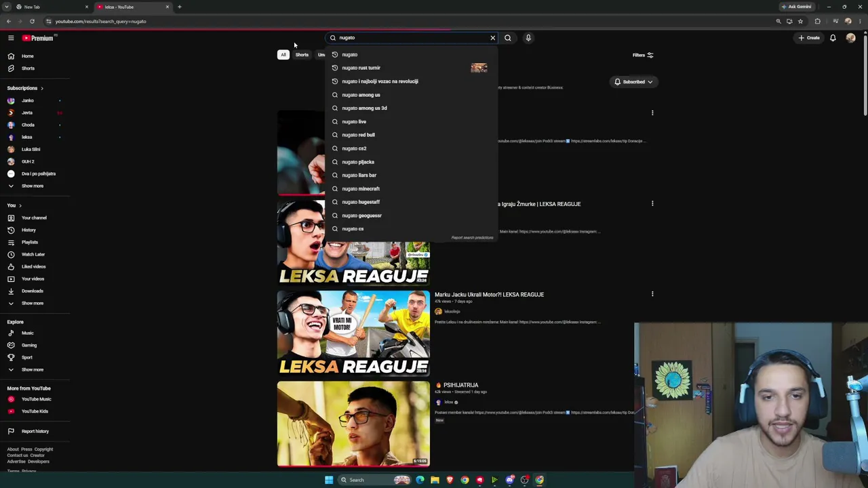The image size is (868, 488).
Task: Start voice search with the microphone
Action: [528, 38]
